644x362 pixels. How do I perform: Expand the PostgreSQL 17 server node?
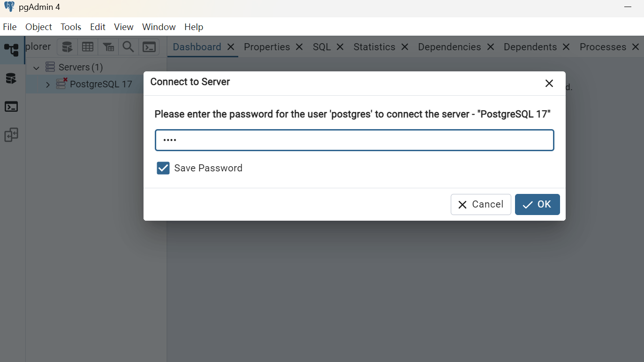tap(47, 85)
